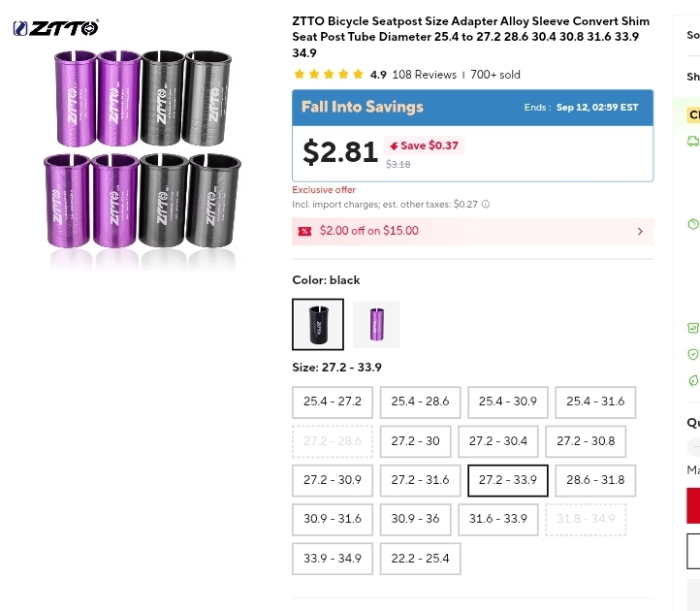
Task: Open the 108 Reviews link
Action: (x=424, y=75)
